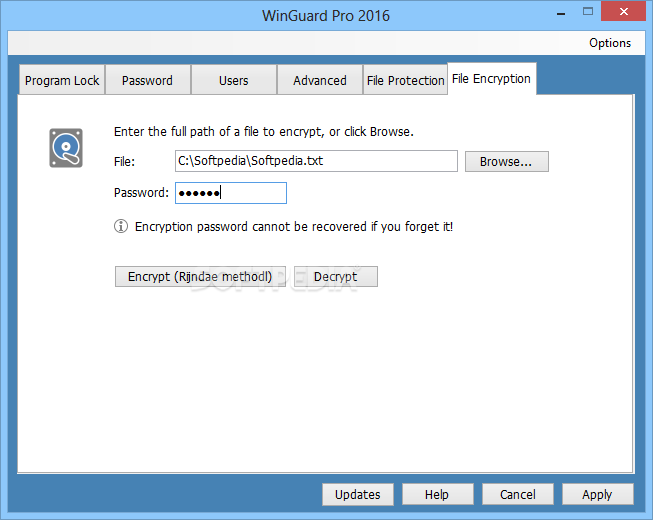The height and width of the screenshot is (520, 653).
Task: Focus the File path input field
Action: 316,161
